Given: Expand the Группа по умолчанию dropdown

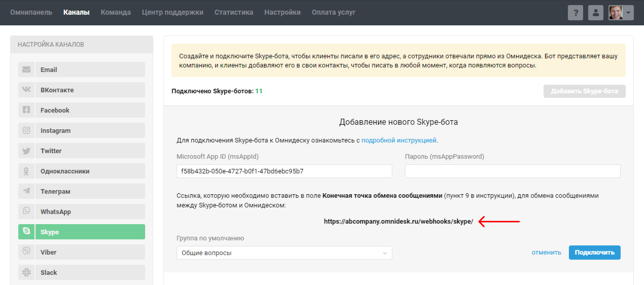Looking at the screenshot, I should 284,253.
